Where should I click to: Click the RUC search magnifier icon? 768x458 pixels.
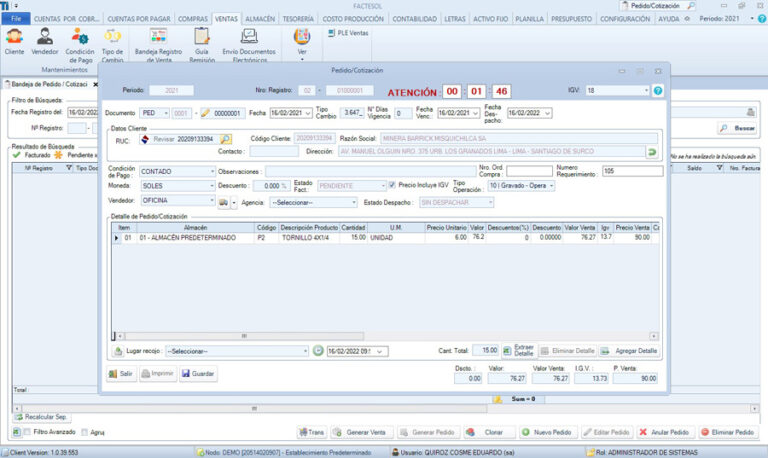pyautogui.click(x=226, y=139)
